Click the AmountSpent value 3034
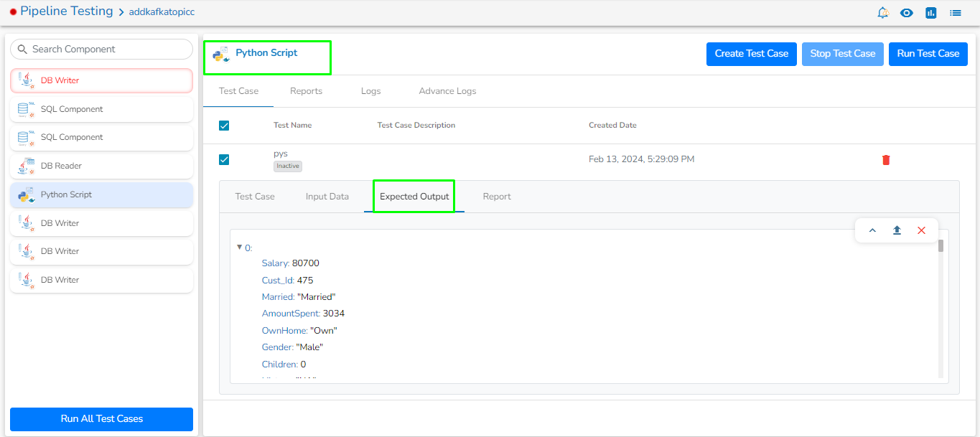980x437 pixels. (x=334, y=314)
